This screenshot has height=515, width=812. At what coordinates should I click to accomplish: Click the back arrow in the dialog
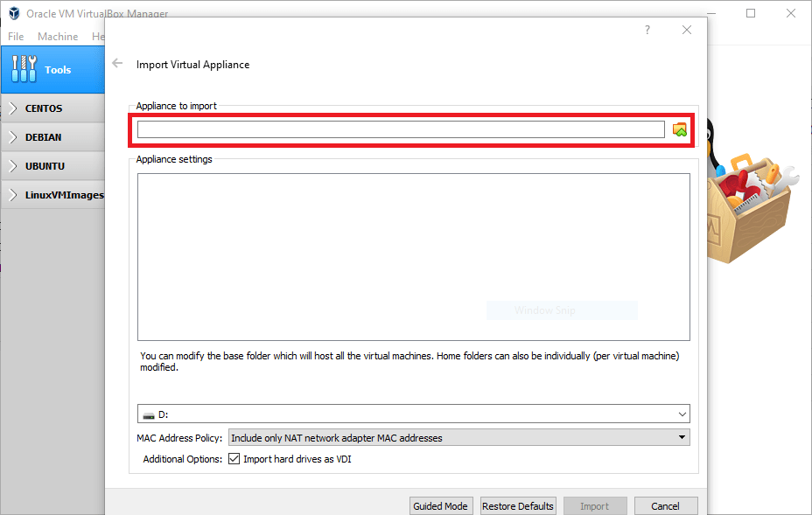pos(117,63)
